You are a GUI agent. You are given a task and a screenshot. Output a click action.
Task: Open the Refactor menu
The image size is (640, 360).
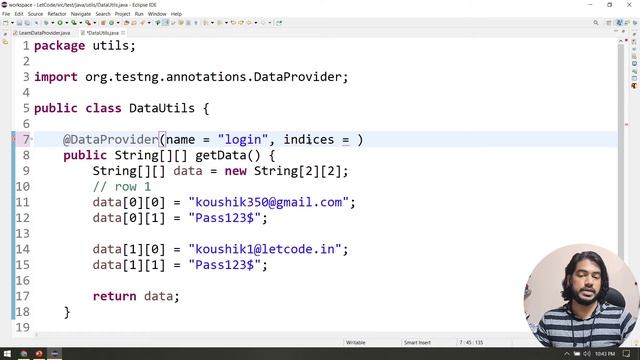pos(57,14)
